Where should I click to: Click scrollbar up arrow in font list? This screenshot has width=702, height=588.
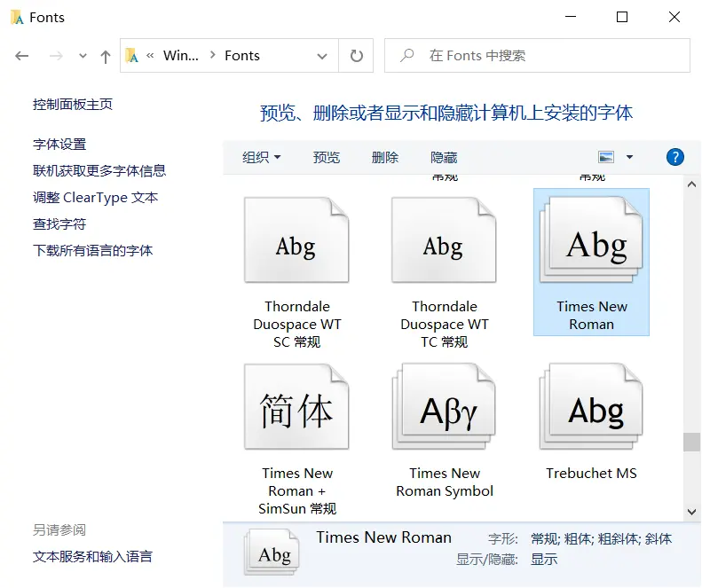[x=691, y=184]
